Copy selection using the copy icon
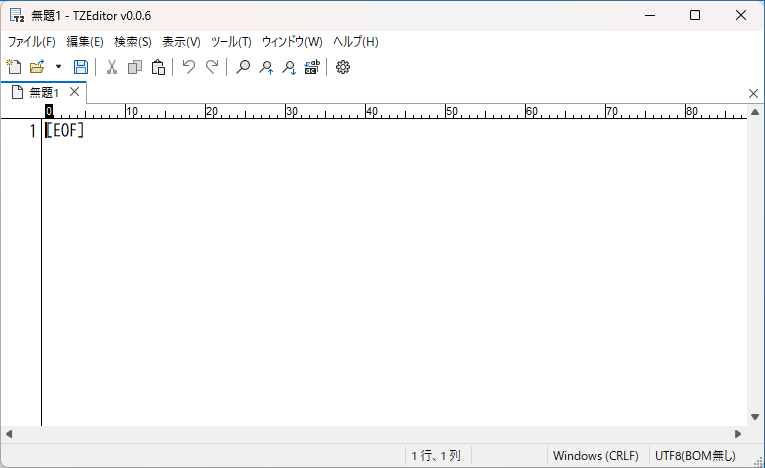 (135, 67)
